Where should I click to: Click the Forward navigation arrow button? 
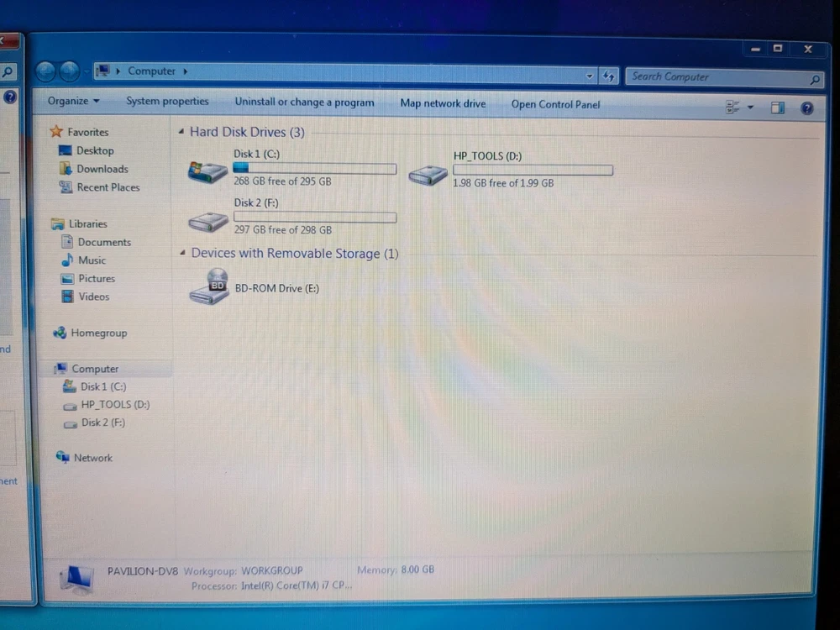(69, 72)
